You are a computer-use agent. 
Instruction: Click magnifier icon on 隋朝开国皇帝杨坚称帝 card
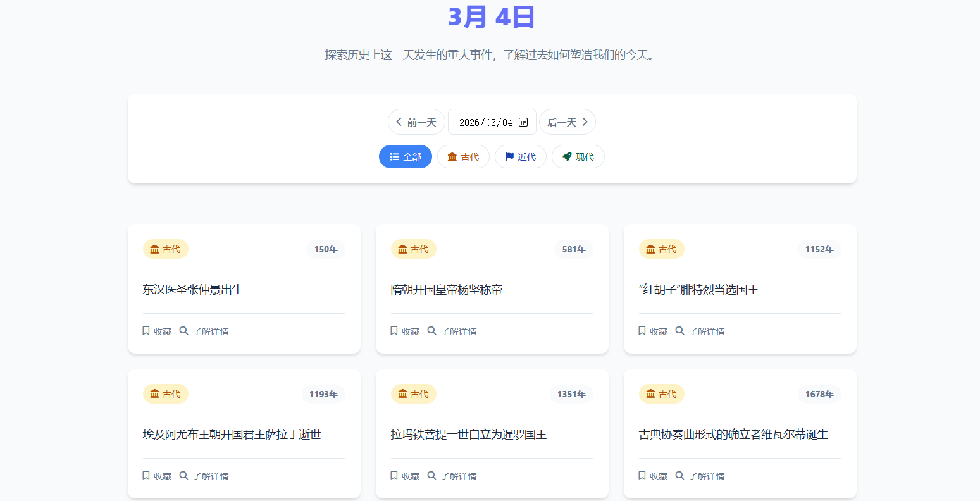coord(432,331)
